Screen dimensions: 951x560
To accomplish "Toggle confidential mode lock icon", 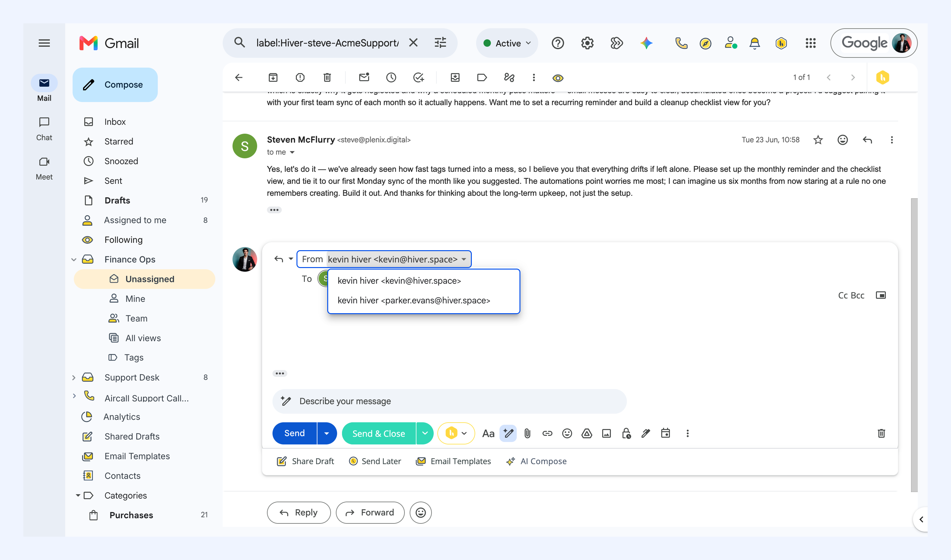I will pyautogui.click(x=626, y=434).
